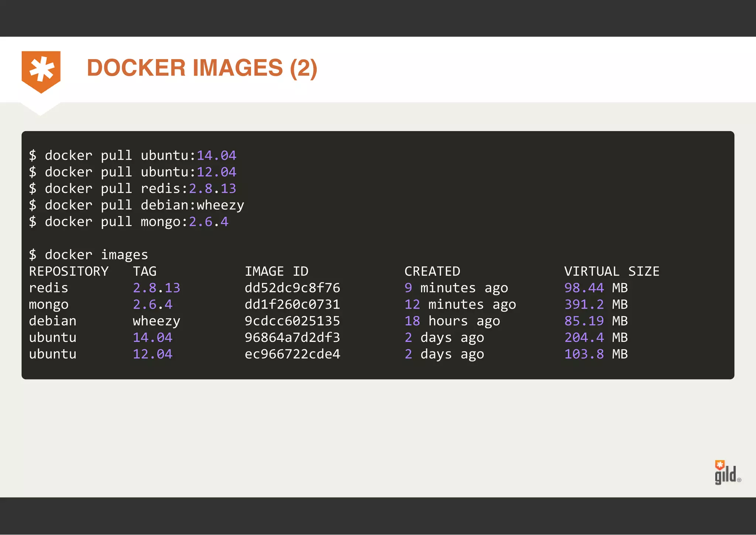
Task: Click '18 hours ago' in the debian row
Action: point(452,322)
